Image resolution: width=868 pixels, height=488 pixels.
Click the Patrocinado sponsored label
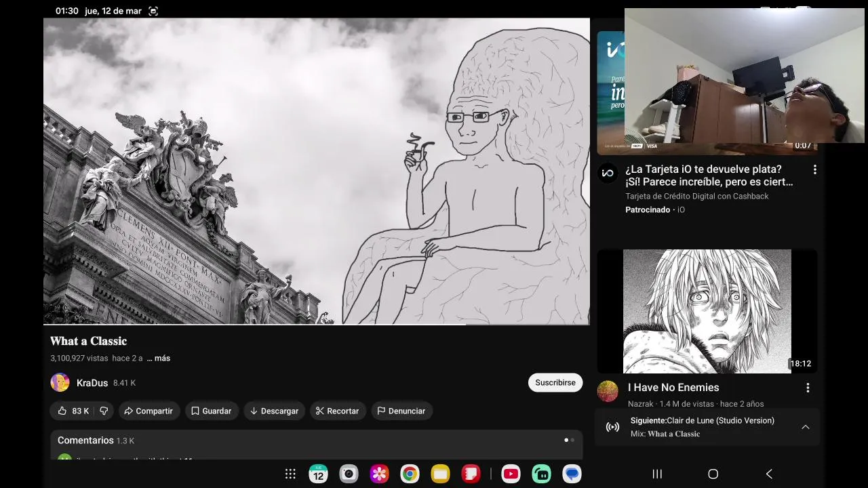point(648,209)
